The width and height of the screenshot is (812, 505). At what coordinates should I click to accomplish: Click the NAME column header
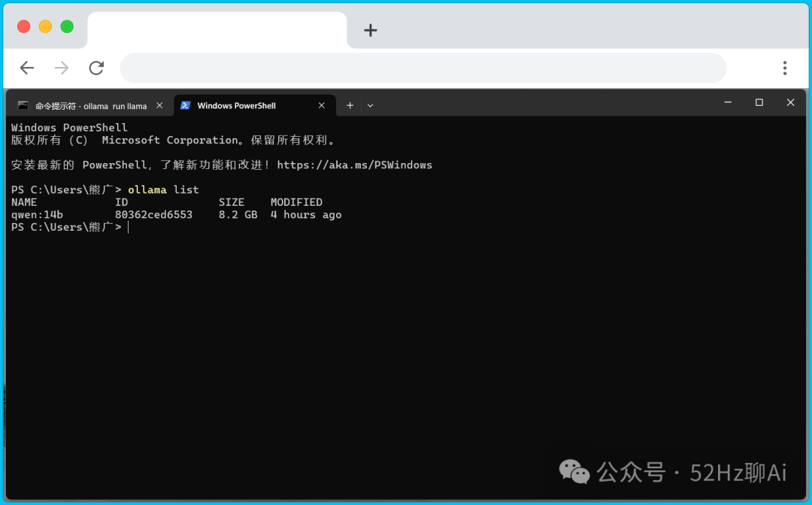[24, 202]
